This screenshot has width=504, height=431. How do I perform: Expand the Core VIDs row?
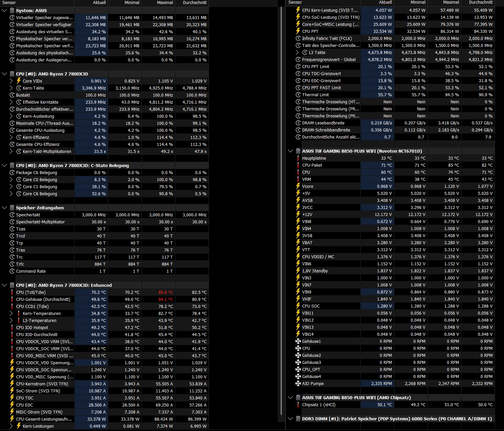(x=11, y=81)
